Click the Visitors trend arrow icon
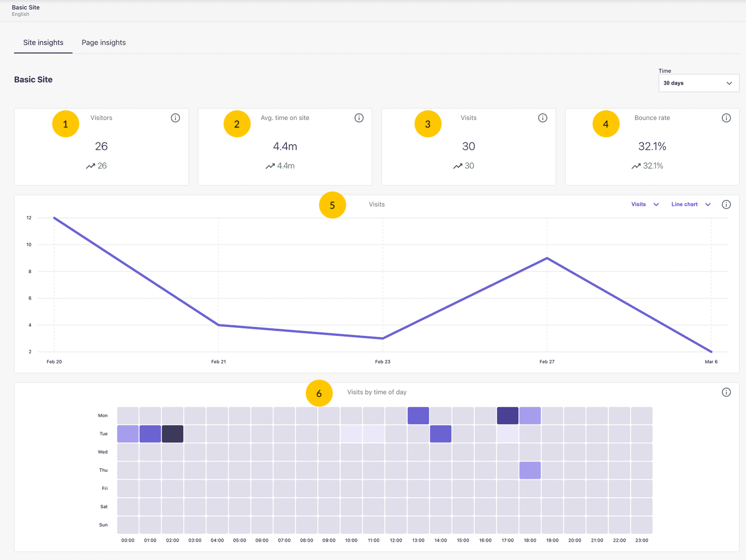Viewport: 746px width, 560px height. click(x=91, y=166)
